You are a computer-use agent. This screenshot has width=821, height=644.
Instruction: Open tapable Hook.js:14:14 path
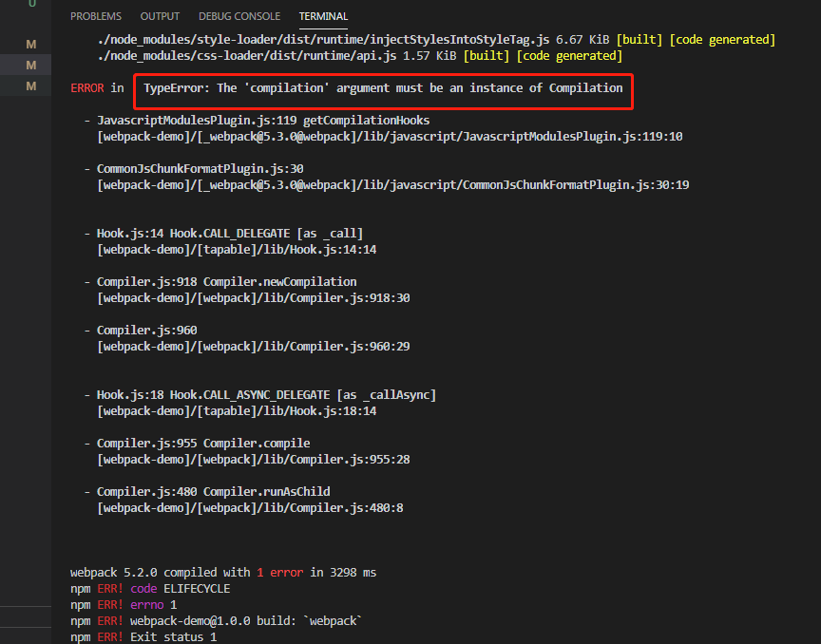237,250
